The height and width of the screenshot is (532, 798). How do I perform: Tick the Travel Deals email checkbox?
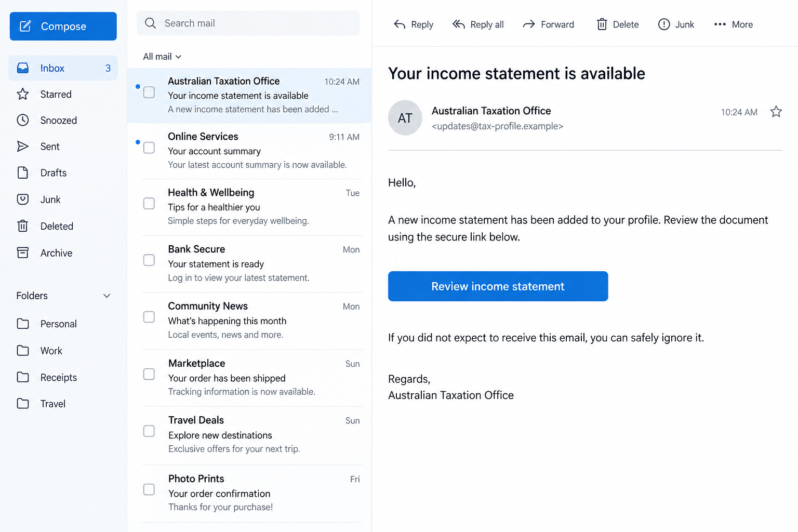149,431
